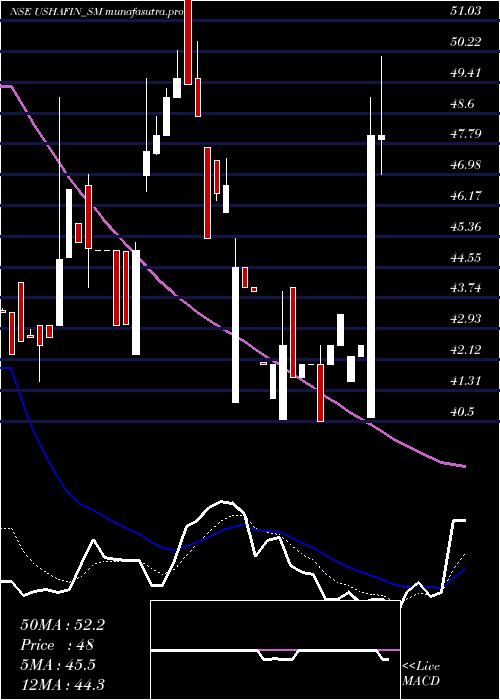Viewport: 500px width, 700px height.
Task: Click the 50MA : 52.2 readout
Action: coord(62,625)
